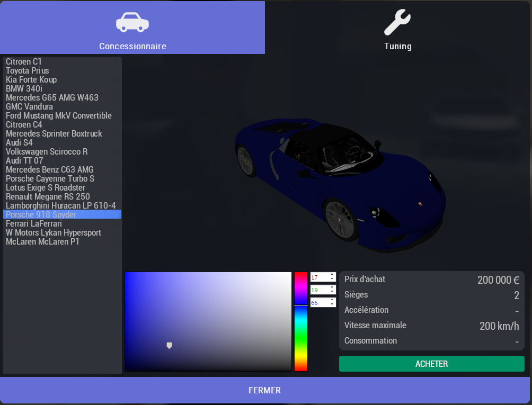Screen dimensions: 532x405
Task: Select Mercedes Benz C63 AMG
Action: pyautogui.click(x=62, y=169)
